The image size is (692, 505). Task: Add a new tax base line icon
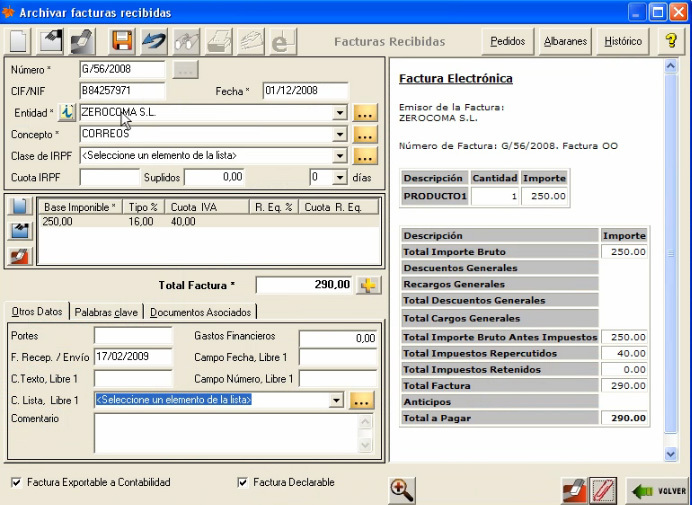coord(20,206)
